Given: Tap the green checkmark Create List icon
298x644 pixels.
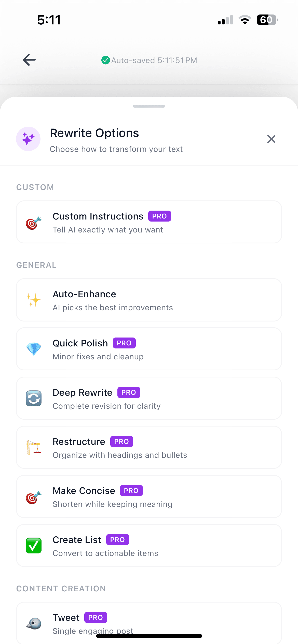Looking at the screenshot, I should (x=34, y=546).
